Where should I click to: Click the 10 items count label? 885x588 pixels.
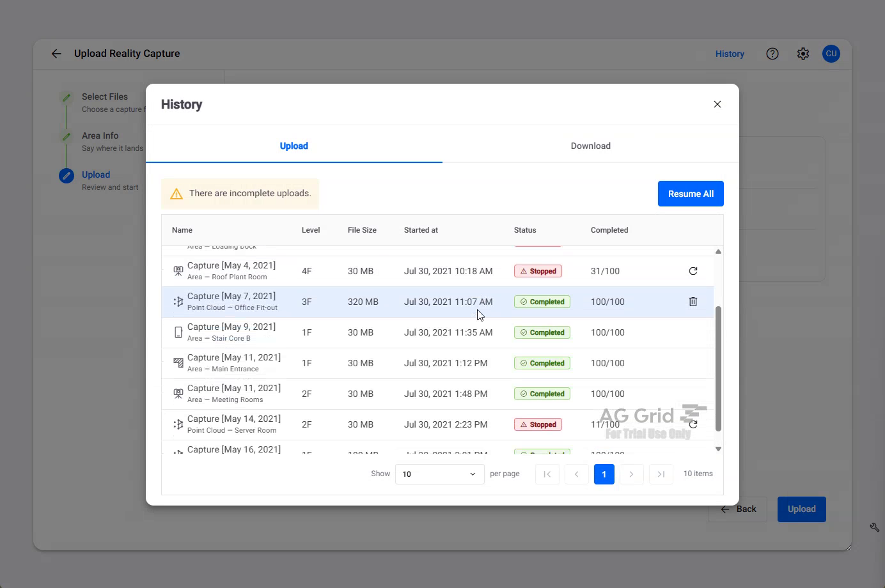click(698, 474)
